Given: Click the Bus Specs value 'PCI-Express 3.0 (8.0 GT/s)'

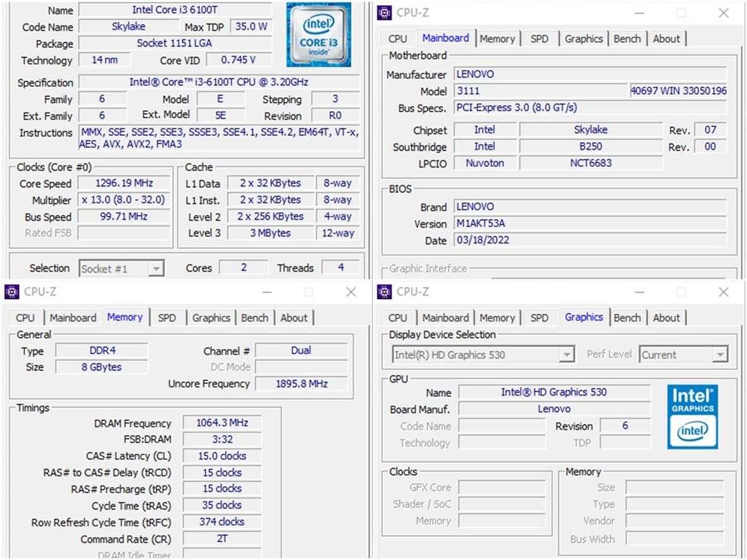Looking at the screenshot, I should pyautogui.click(x=590, y=107).
